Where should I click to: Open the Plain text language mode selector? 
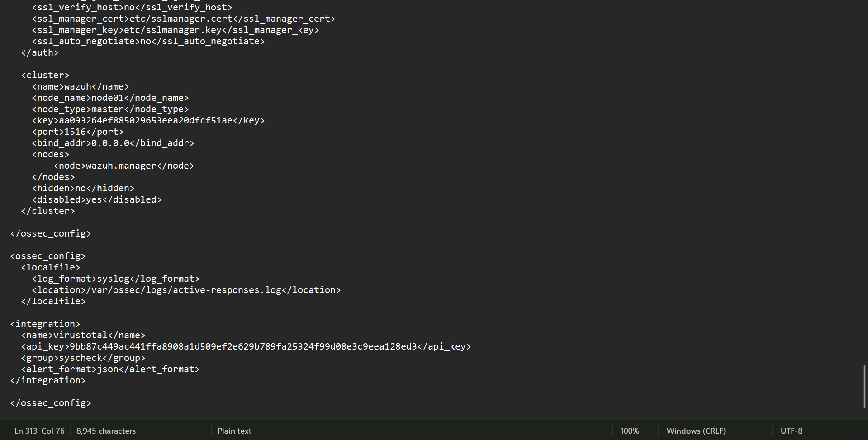234,431
